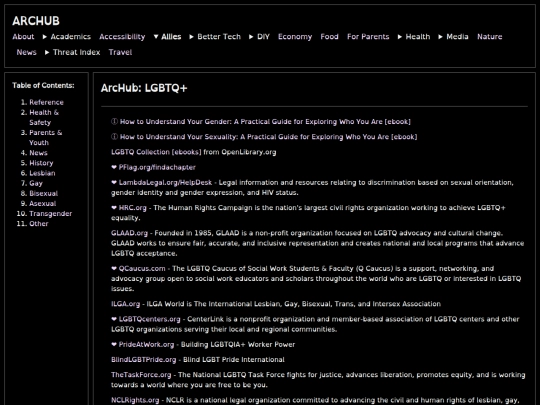The height and width of the screenshot is (405, 540).
Task: Jump to Health & Safety in contents
Action: 44,117
